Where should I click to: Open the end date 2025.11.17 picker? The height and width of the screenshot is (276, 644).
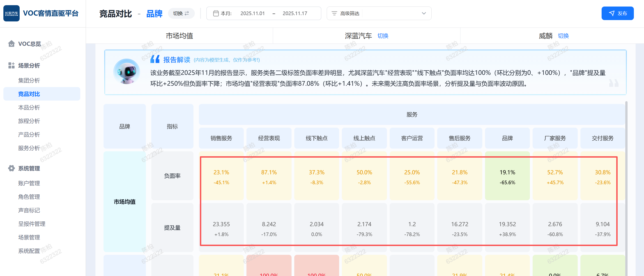294,13
